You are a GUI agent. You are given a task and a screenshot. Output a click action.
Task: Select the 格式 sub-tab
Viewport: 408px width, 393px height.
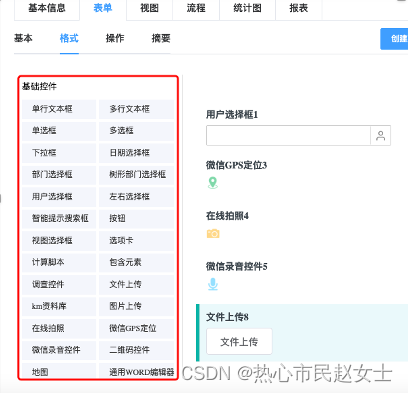tap(69, 38)
